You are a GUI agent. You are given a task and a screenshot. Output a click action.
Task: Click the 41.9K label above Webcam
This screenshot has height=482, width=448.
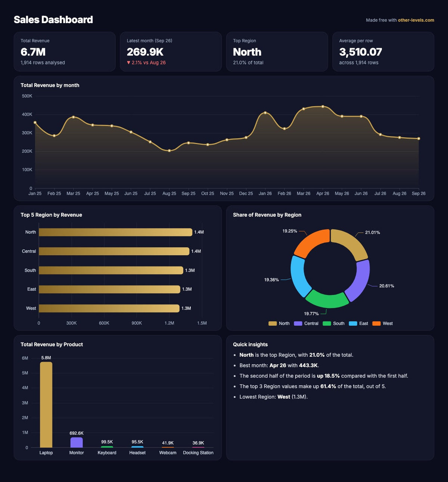pos(168,443)
